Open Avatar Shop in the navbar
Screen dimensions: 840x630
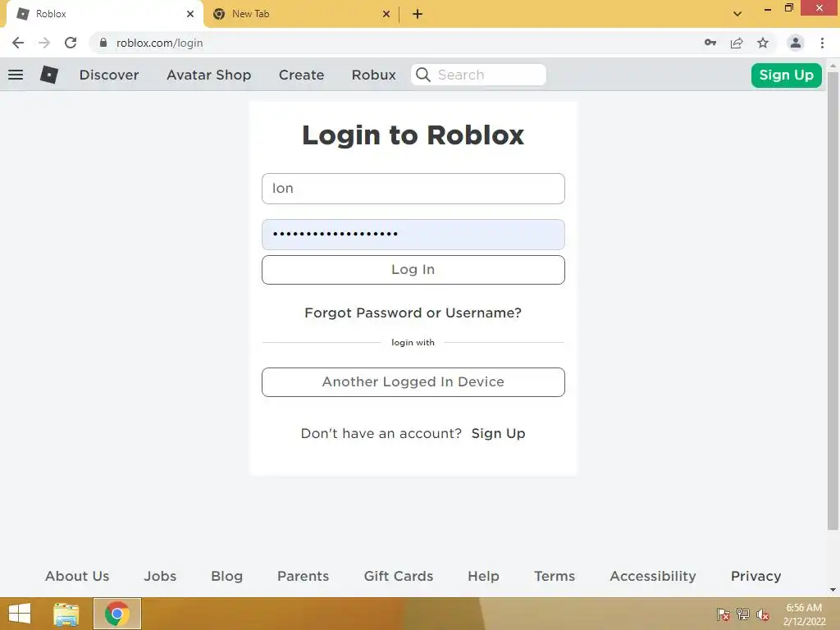coord(209,75)
